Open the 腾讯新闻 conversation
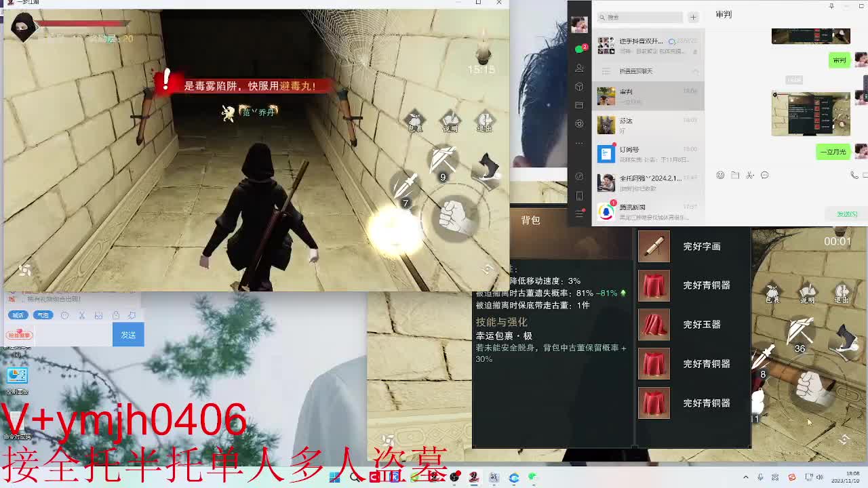This screenshot has width=868, height=488. point(648,211)
